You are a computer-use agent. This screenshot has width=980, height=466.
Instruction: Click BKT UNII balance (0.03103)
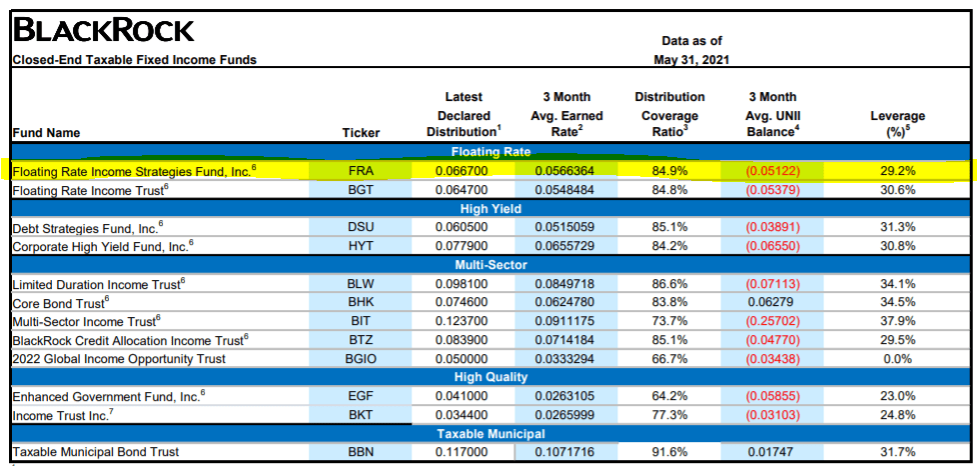(772, 415)
